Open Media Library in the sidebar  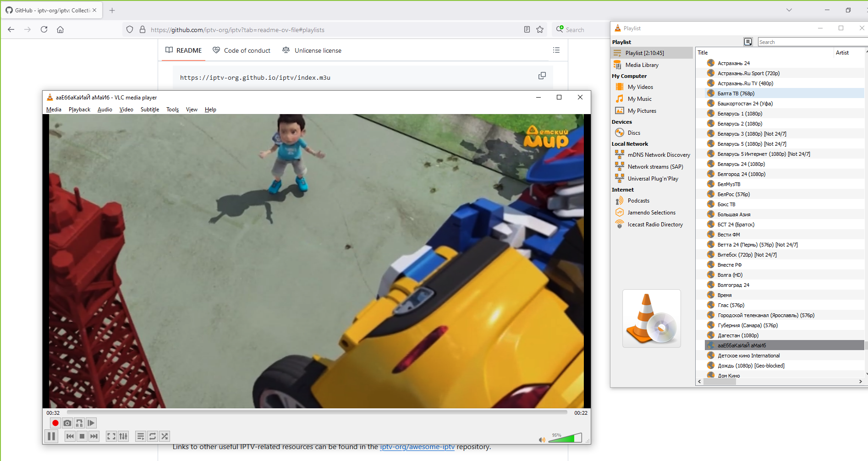click(x=652, y=65)
